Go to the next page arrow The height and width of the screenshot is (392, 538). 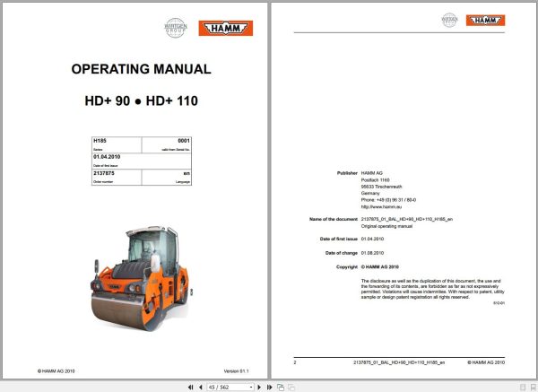point(259,388)
